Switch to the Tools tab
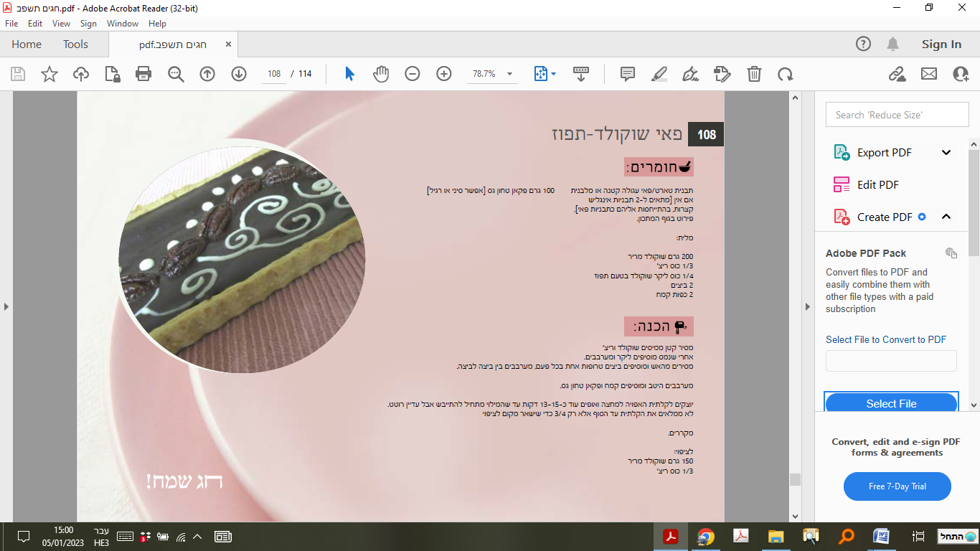This screenshot has width=980, height=551. (75, 44)
